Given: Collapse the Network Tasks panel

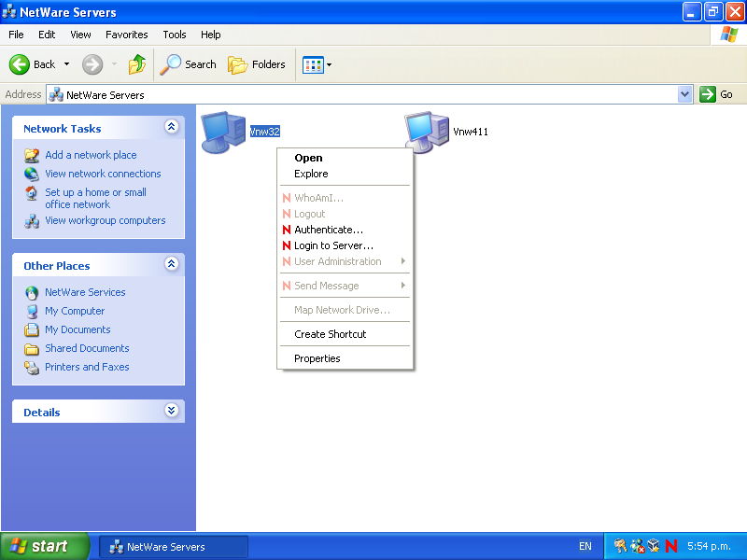Looking at the screenshot, I should [172, 127].
